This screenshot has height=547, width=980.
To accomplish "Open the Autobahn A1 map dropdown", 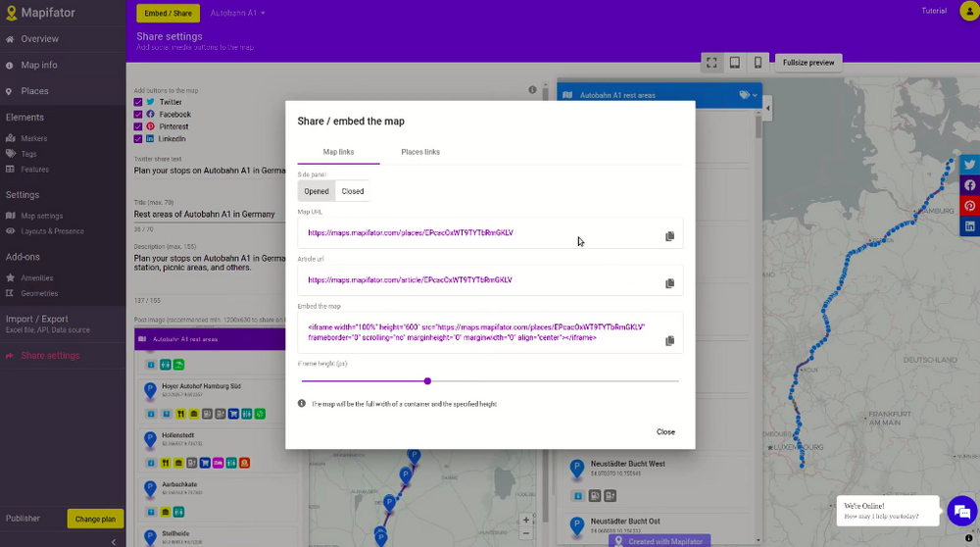I will pyautogui.click(x=238, y=13).
